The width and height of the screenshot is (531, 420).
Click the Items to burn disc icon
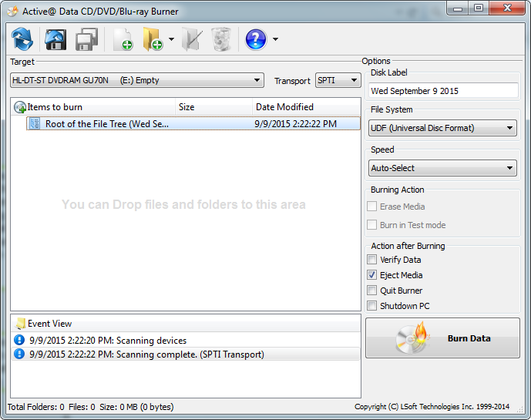point(20,107)
